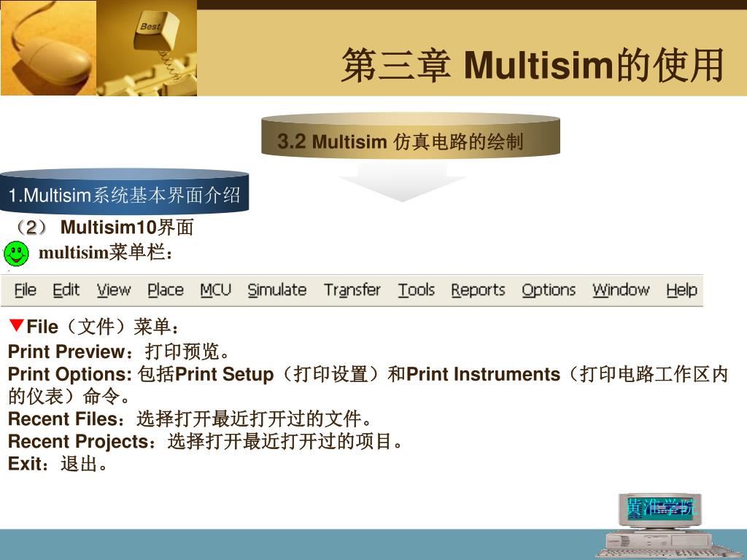The width and height of the screenshot is (747, 560).
Task: Open the Edit menu
Action: 66,290
